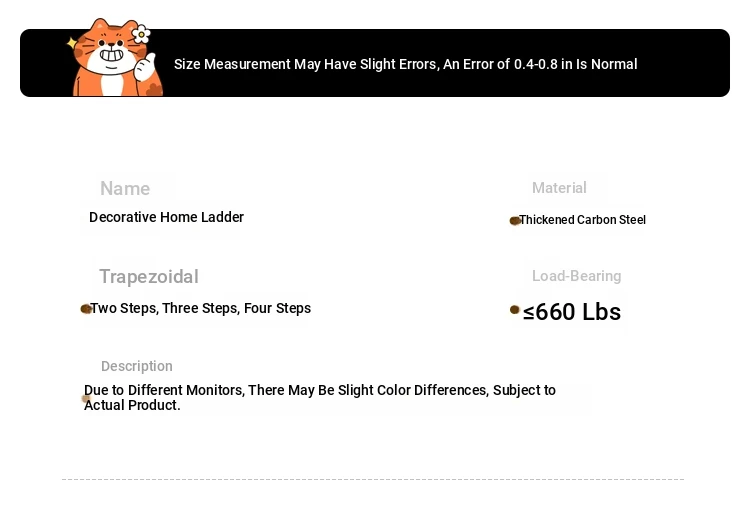Click the size measurement error banner text

coord(406,64)
